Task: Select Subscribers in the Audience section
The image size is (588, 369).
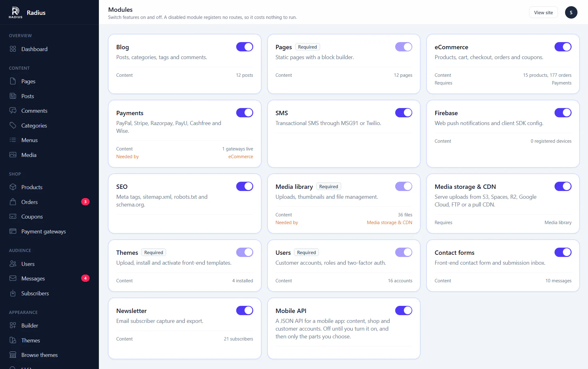Action: pos(50,293)
